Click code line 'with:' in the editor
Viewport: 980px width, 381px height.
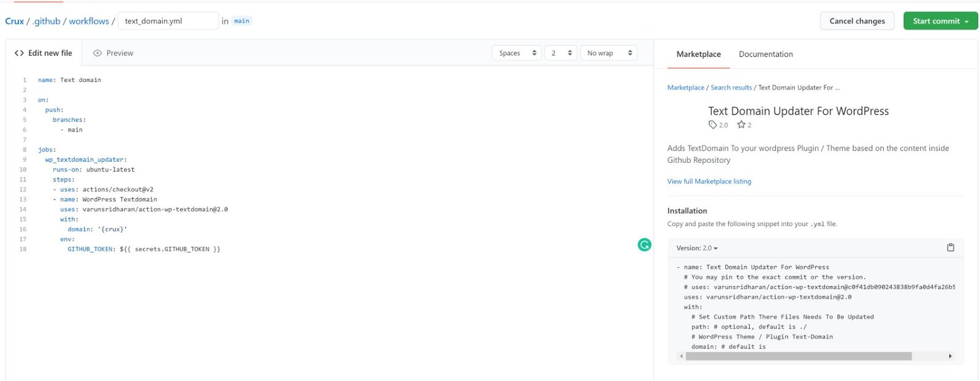(x=69, y=220)
